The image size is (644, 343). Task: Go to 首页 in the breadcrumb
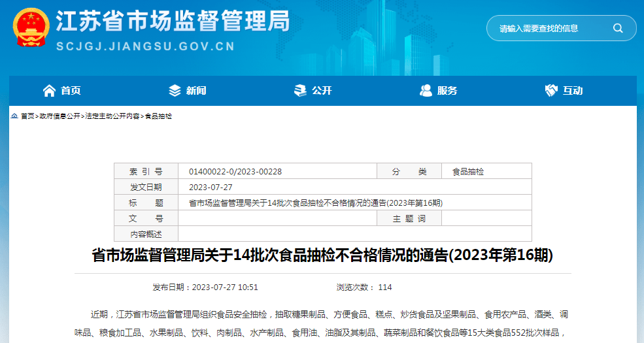(27, 116)
